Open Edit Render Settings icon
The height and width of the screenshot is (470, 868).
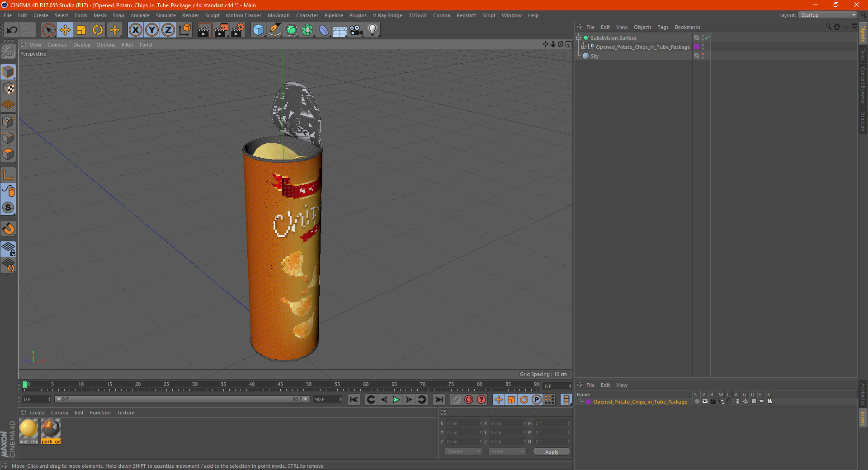(x=238, y=30)
